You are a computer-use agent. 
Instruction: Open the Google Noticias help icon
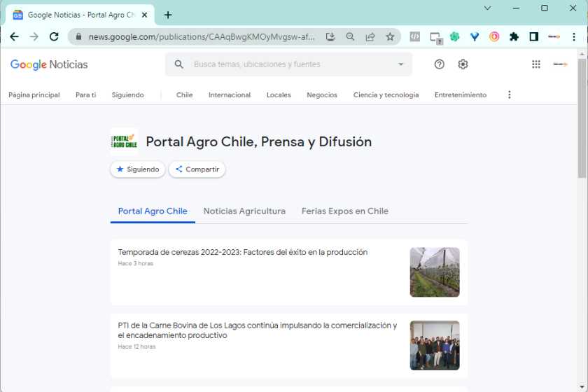pyautogui.click(x=439, y=64)
